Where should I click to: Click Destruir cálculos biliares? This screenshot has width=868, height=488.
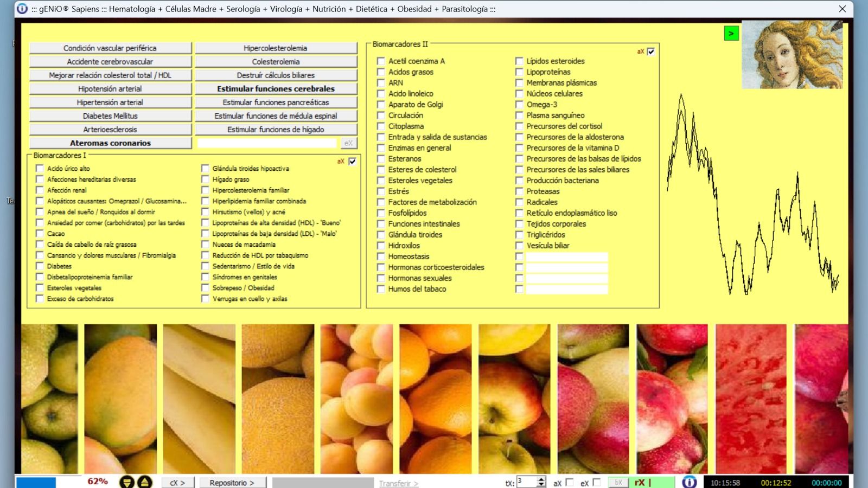[x=276, y=75]
